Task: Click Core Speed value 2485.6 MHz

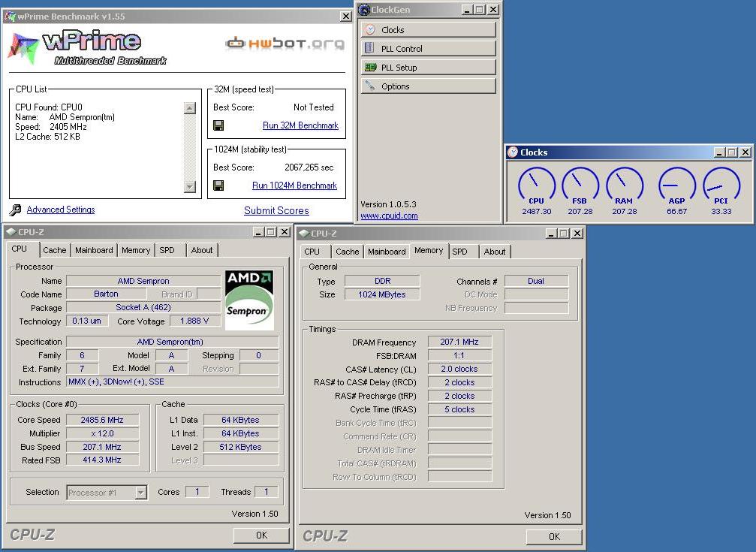Action: 102,420
